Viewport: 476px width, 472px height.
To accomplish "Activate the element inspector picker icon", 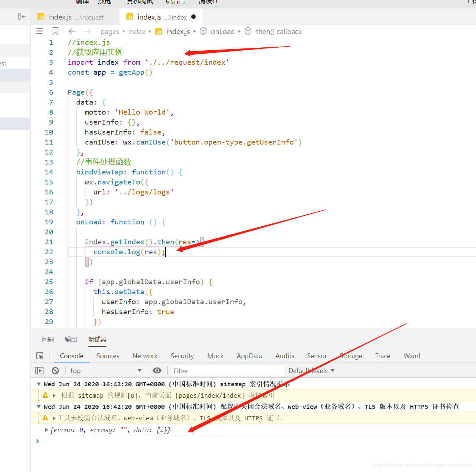I will coord(40,356).
